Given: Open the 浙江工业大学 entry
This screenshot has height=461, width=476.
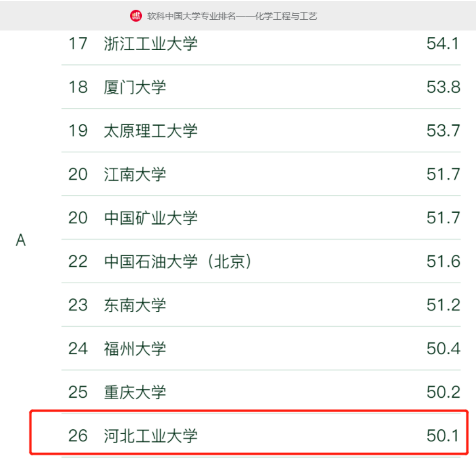Looking at the screenshot, I should (x=151, y=44).
